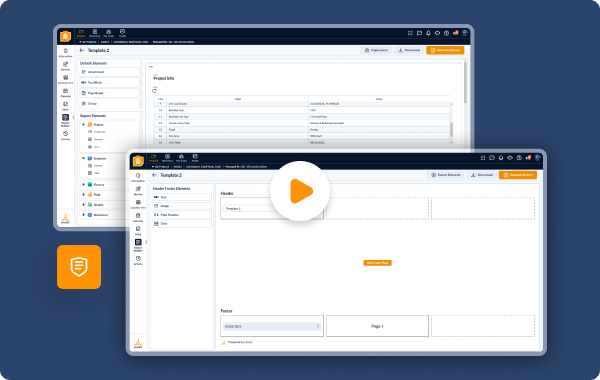Open Information in the back window sidebar
The width and height of the screenshot is (600, 380).
click(65, 53)
